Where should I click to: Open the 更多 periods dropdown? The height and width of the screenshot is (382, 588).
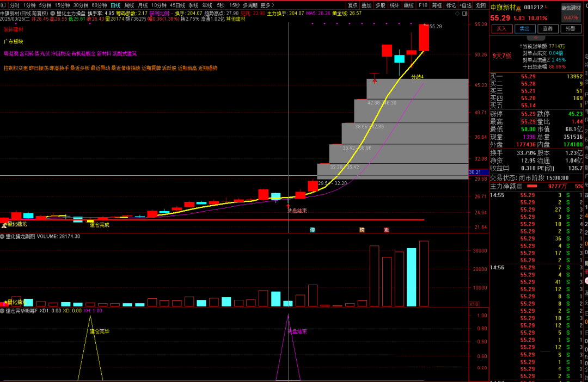pos(267,5)
